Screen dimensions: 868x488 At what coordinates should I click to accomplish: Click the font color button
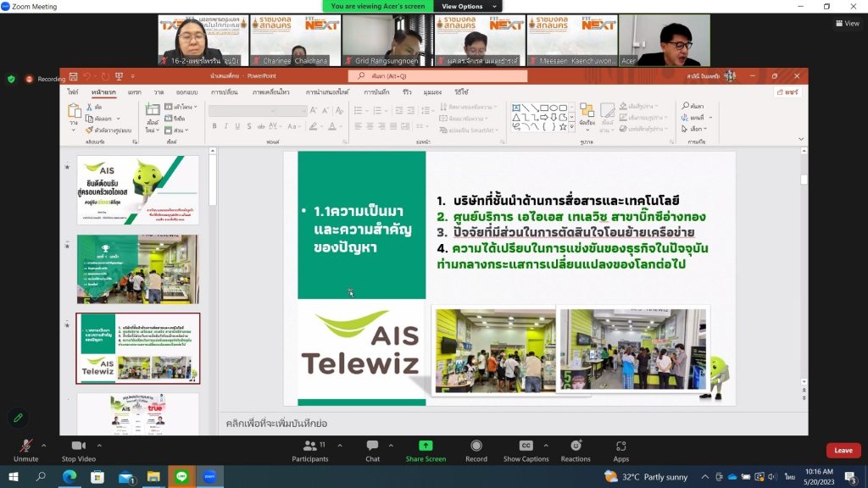point(331,126)
